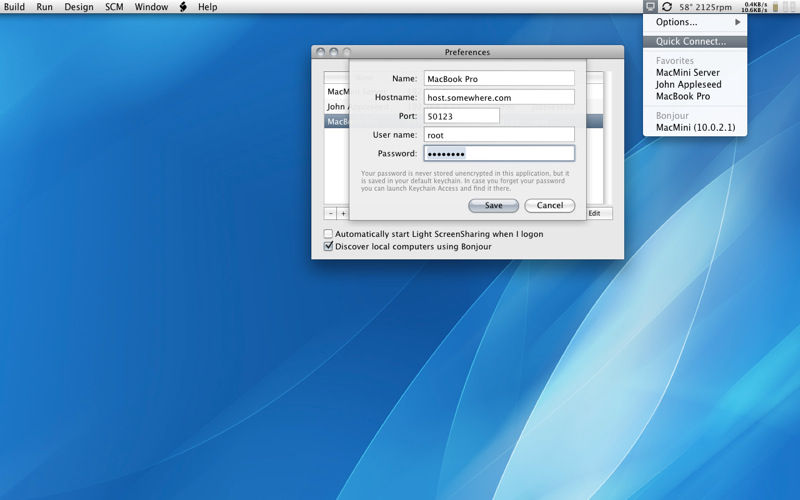
Task: Click the network speed KB/s indicator
Action: pyautogui.click(x=754, y=7)
